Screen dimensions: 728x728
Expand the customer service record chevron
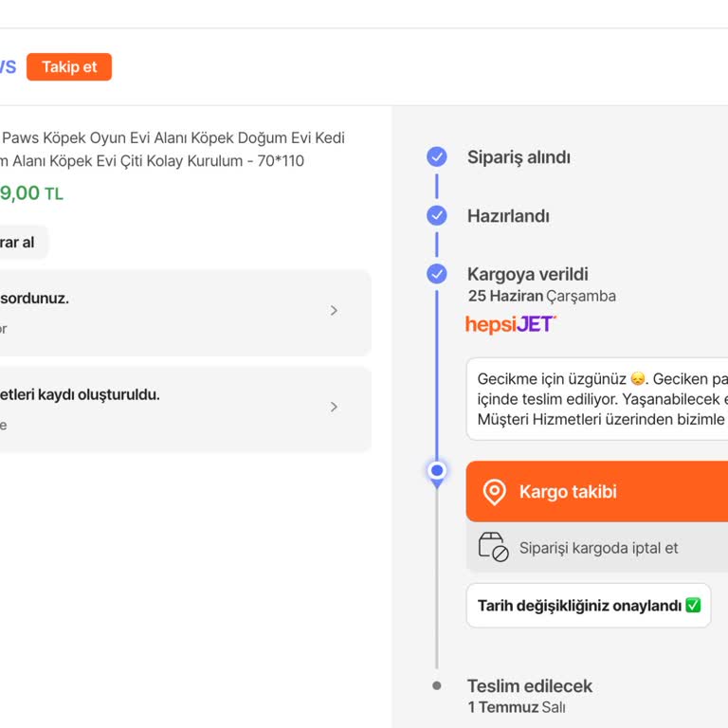click(334, 408)
